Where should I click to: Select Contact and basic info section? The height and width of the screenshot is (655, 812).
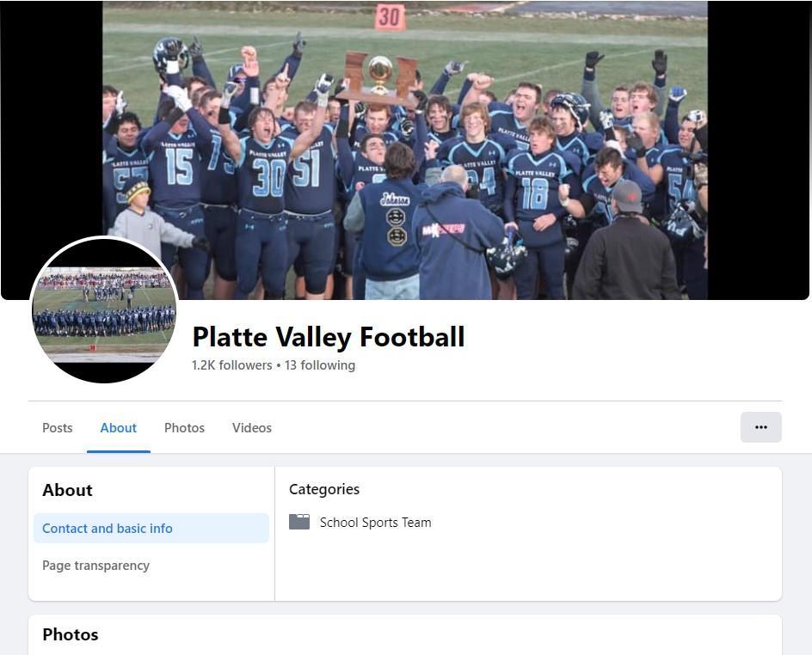click(151, 529)
